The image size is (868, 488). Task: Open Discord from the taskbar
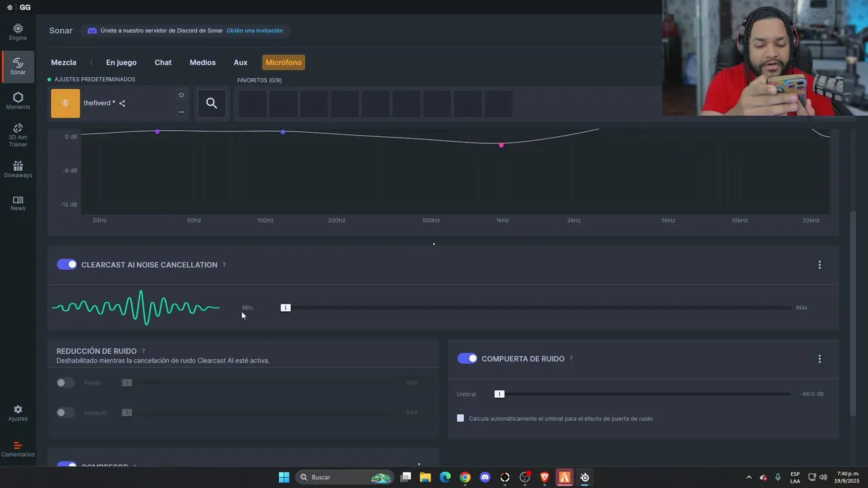[x=485, y=477]
